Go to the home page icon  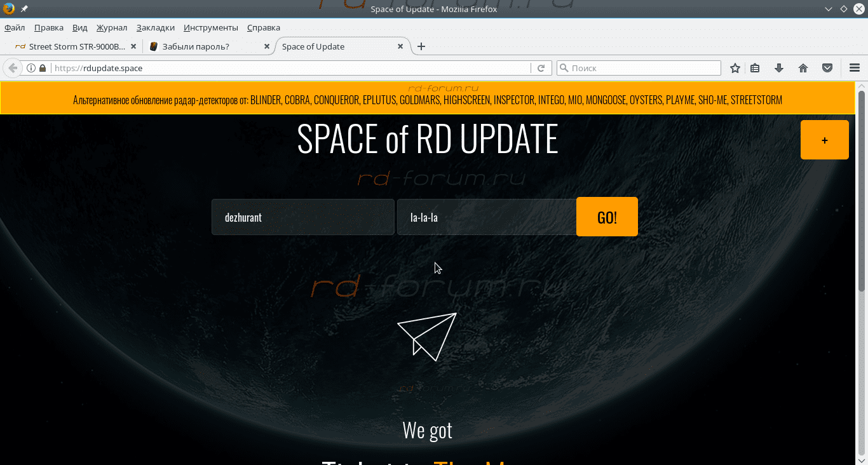coord(803,68)
